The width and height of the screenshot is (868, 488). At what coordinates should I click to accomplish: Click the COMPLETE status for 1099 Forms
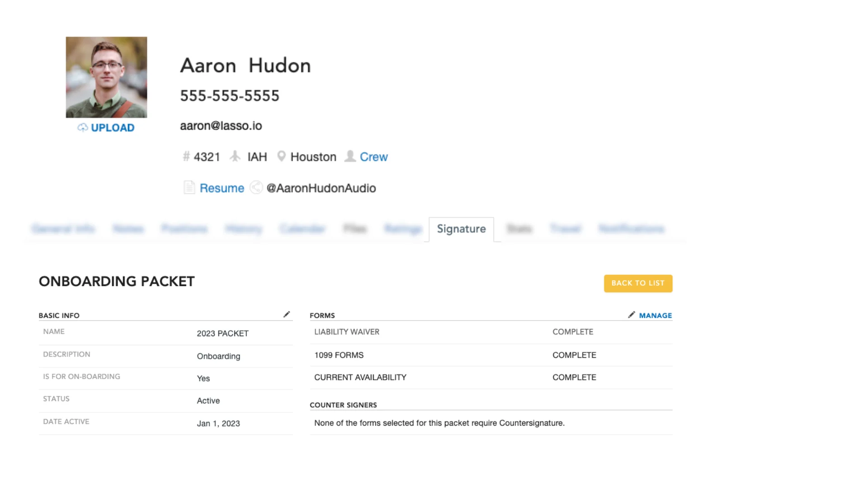[x=574, y=355]
